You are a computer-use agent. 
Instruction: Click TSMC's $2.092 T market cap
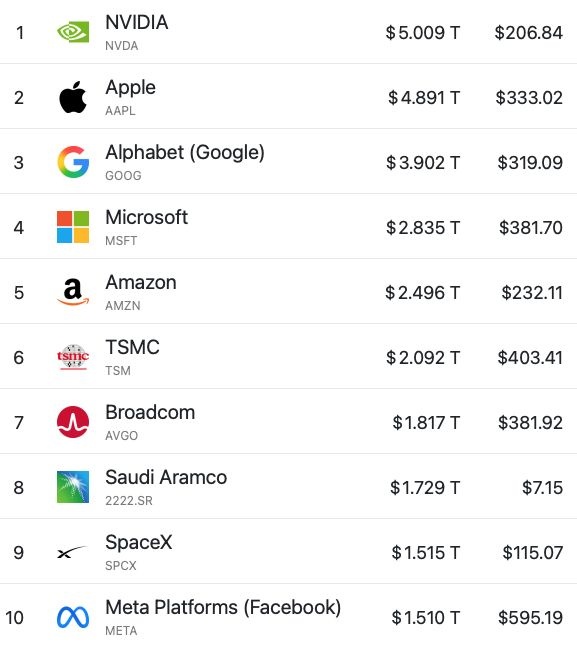click(423, 358)
